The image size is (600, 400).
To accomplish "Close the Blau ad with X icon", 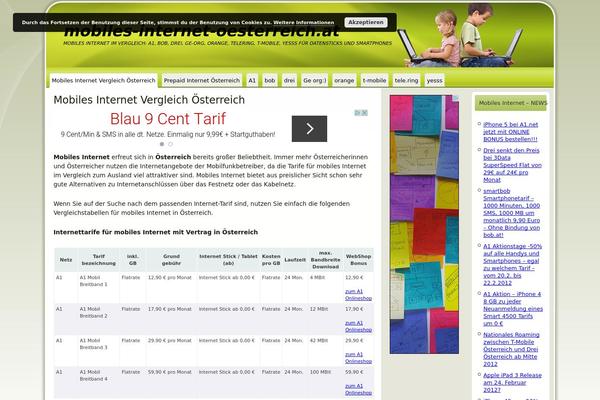I will click(x=365, y=113).
